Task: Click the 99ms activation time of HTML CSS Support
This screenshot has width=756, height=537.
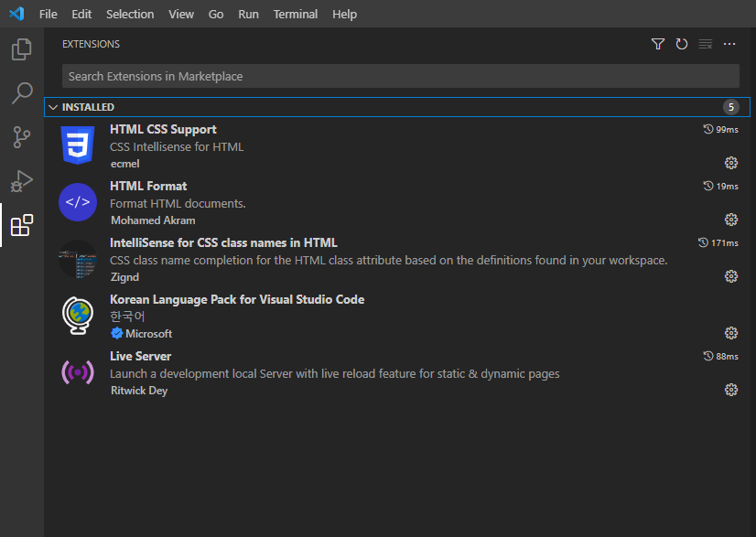Action: (721, 130)
